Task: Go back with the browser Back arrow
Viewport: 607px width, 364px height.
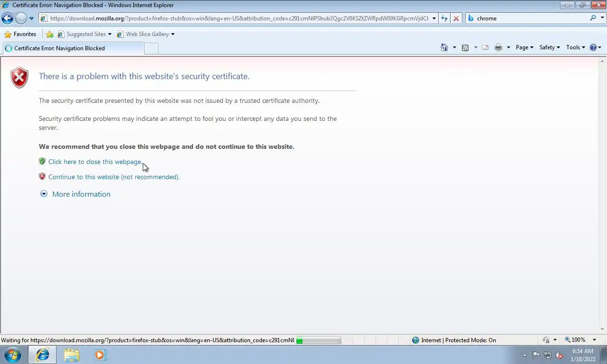Action: 8,18
